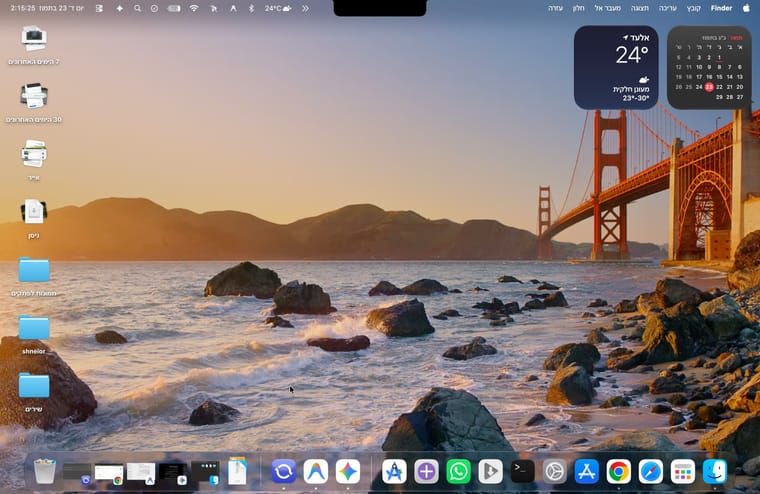Select the shneior folder on desktop
Viewport: 760px width, 494px height.
(x=34, y=334)
